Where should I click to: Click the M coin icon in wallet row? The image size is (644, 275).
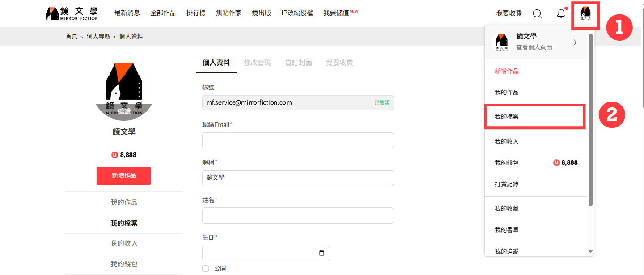click(556, 163)
